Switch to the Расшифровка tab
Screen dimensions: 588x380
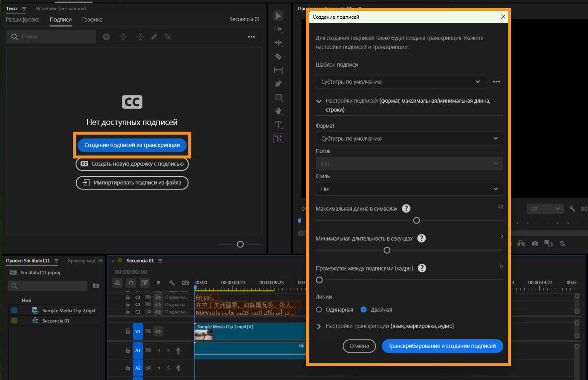[23, 20]
